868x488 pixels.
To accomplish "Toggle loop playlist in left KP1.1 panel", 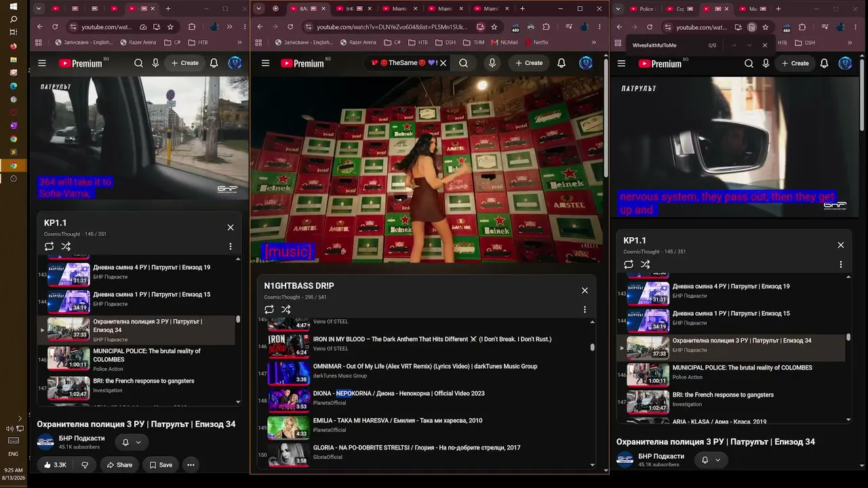I will [49, 247].
